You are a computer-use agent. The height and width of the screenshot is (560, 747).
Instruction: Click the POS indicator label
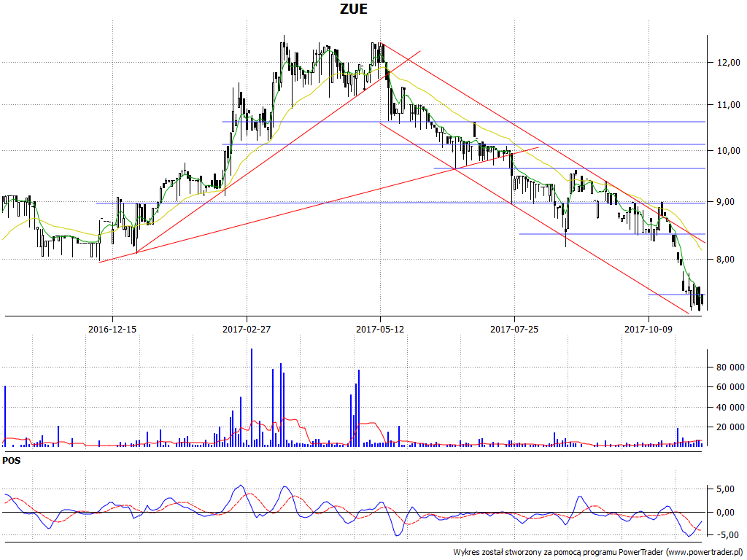pyautogui.click(x=12, y=461)
